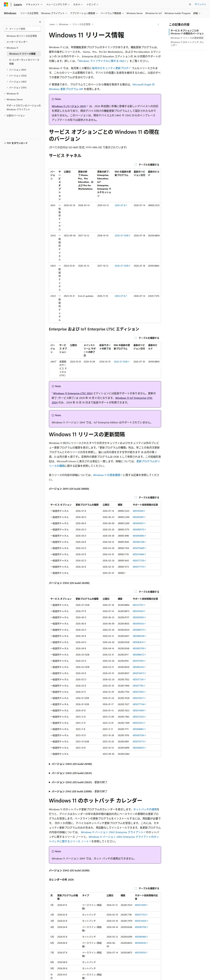This screenshot has width=210, height=980.
Task: Jump to Windows 11 のホットパッチ カレンダー from the article contents
Action: pos(187,44)
